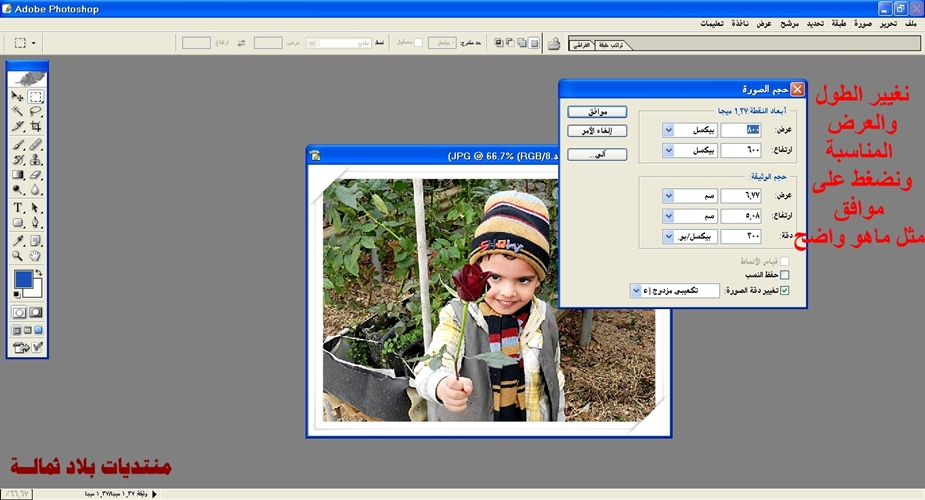Open the صورة (Image) menu
This screenshot has width=925, height=500.
click(862, 24)
